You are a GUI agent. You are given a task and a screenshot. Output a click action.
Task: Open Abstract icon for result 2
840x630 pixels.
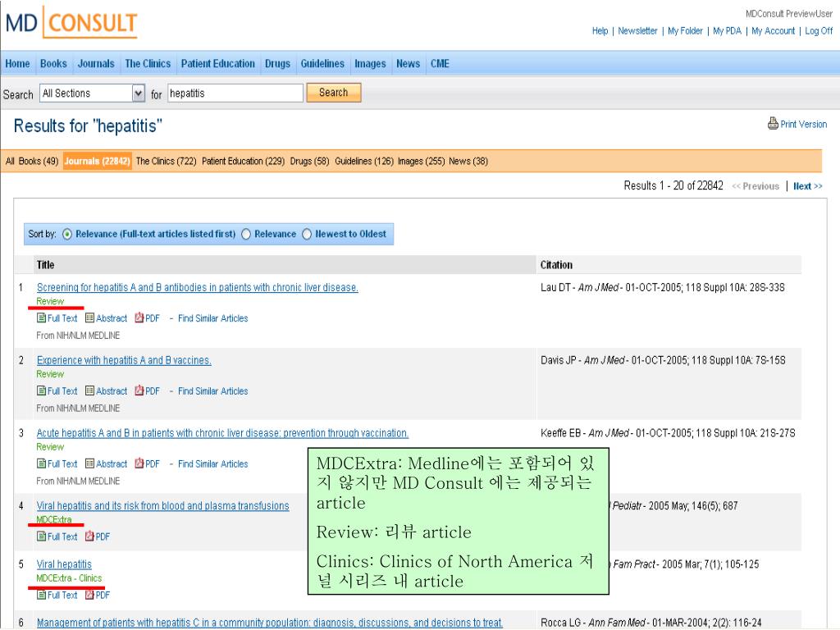(89, 390)
